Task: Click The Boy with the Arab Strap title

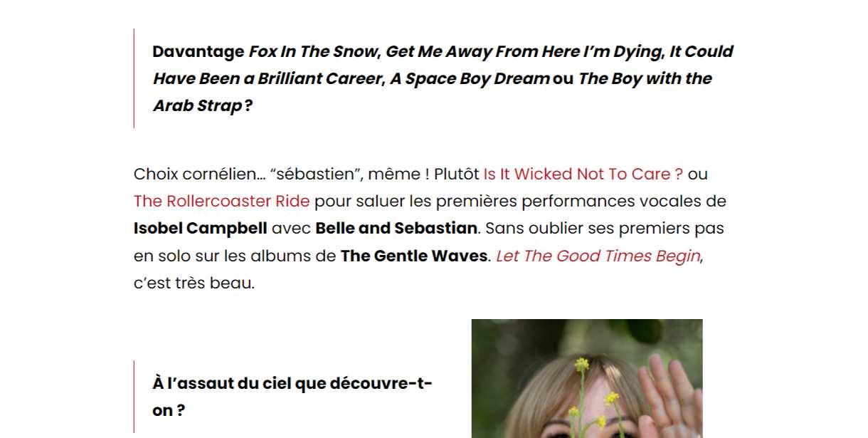Action: [433, 92]
